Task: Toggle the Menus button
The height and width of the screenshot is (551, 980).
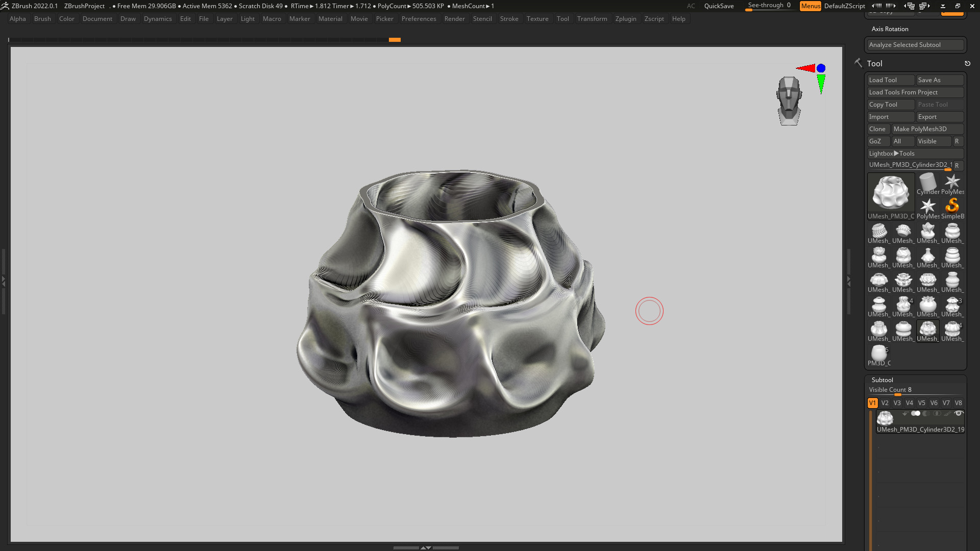Action: pos(811,6)
